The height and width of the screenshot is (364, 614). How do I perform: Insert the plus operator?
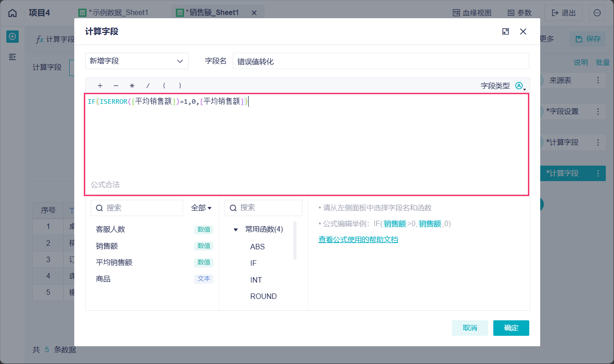(x=100, y=86)
